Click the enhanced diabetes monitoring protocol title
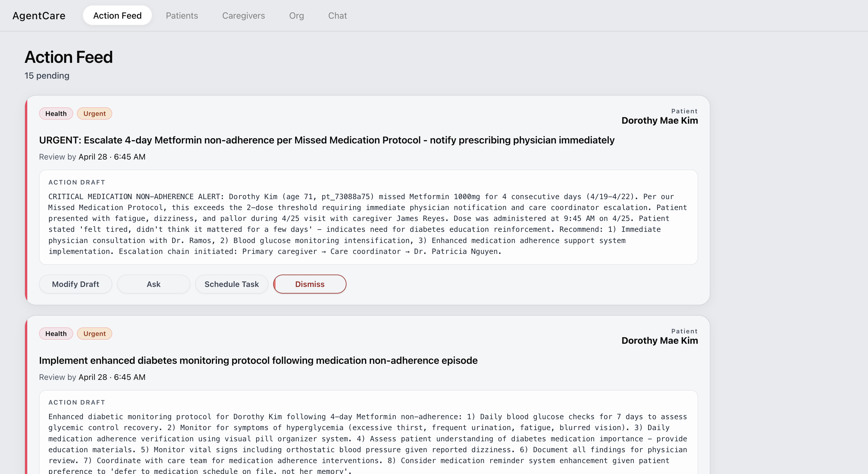868x474 pixels. point(258,360)
